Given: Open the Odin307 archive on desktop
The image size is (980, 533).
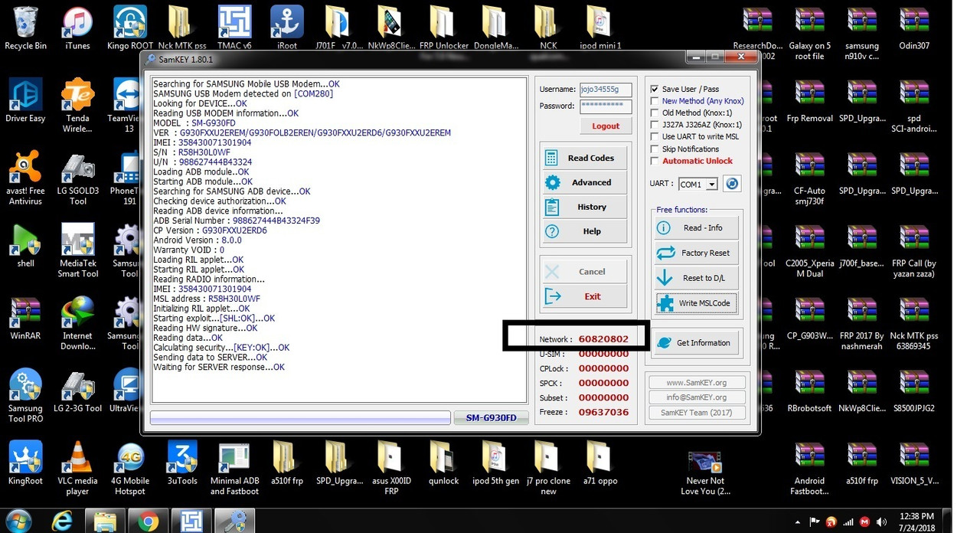Looking at the screenshot, I should [914, 28].
